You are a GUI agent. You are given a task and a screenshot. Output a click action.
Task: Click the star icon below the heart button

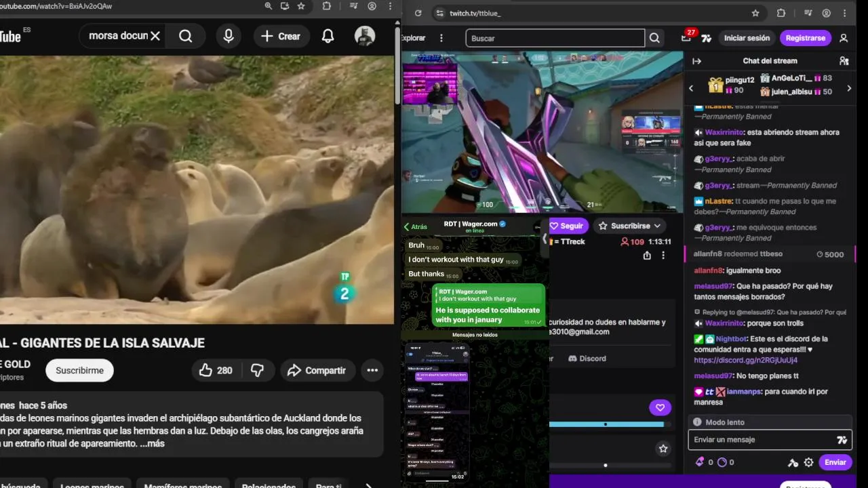(x=663, y=448)
